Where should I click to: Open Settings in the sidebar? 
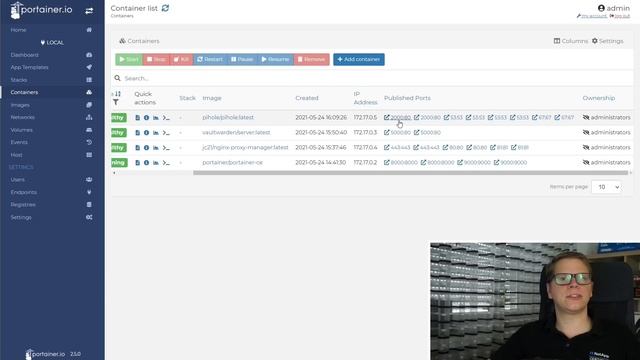[21, 217]
